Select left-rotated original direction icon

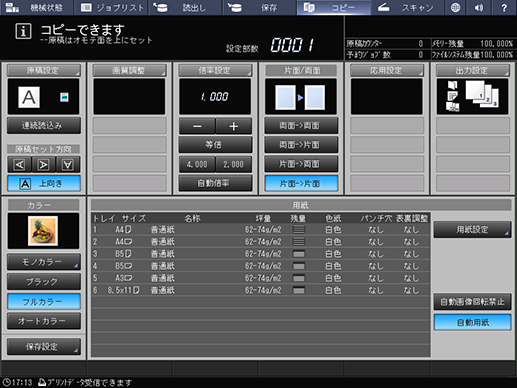(x=19, y=165)
